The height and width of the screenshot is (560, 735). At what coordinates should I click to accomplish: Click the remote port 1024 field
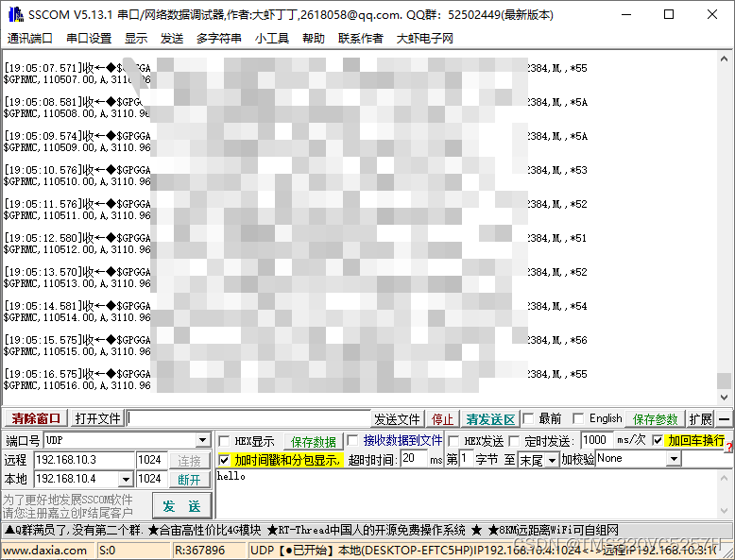click(151, 460)
